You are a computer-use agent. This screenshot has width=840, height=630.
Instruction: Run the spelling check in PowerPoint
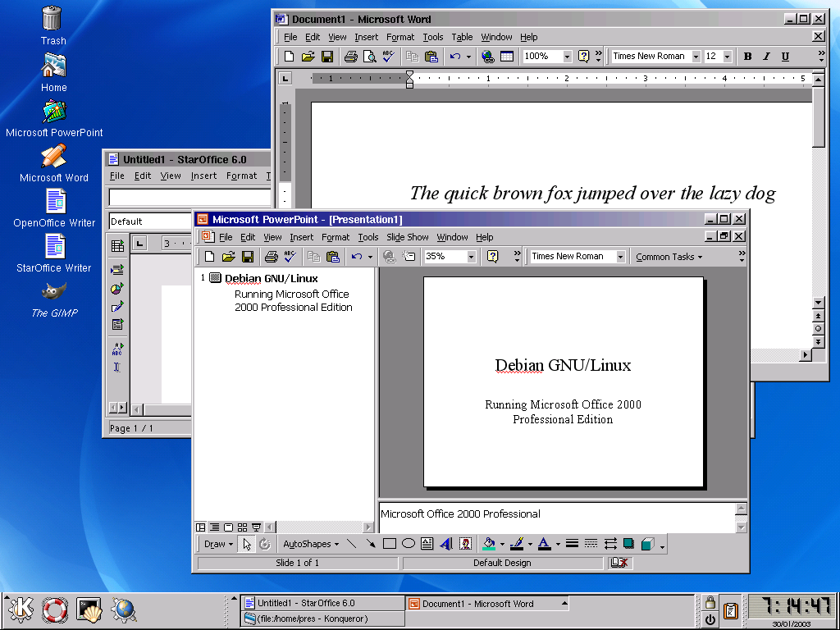(x=290, y=257)
